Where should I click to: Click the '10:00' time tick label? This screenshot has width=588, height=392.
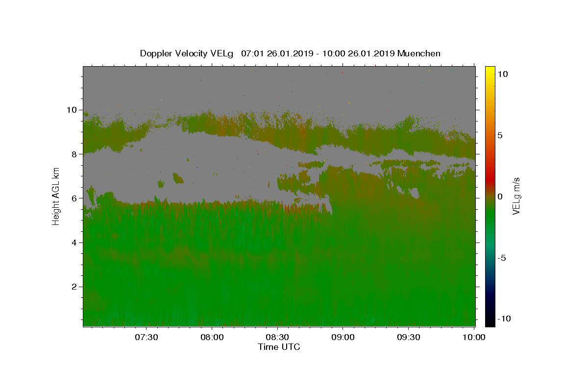[474, 337]
